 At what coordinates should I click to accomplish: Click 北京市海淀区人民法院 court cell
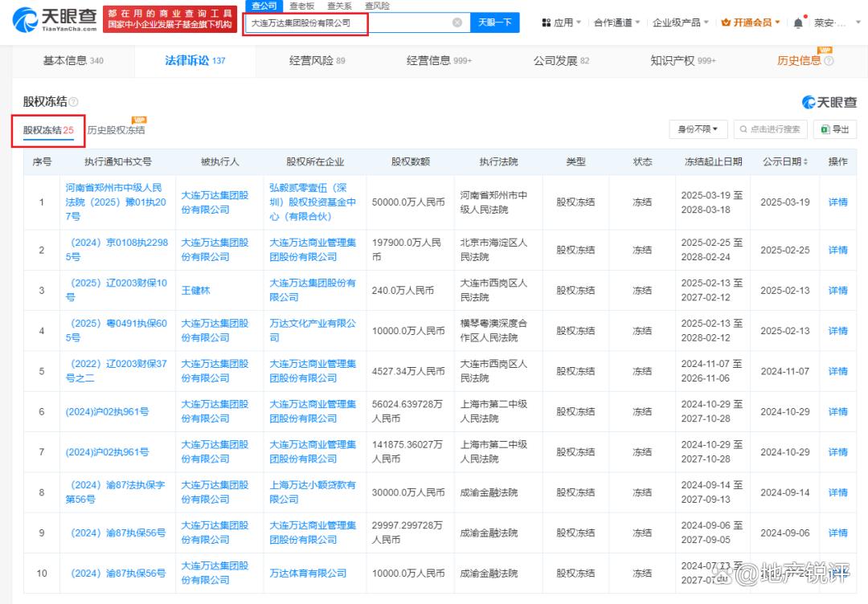tap(493, 250)
